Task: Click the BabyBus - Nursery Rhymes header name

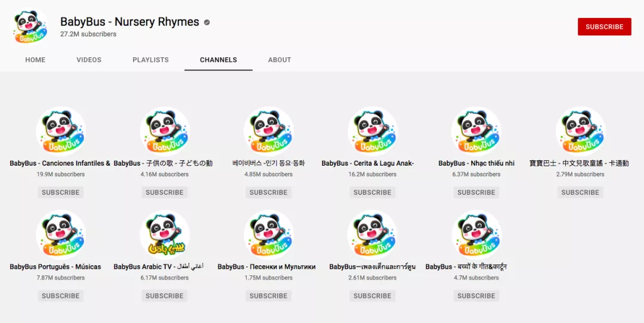Action: 130,22
